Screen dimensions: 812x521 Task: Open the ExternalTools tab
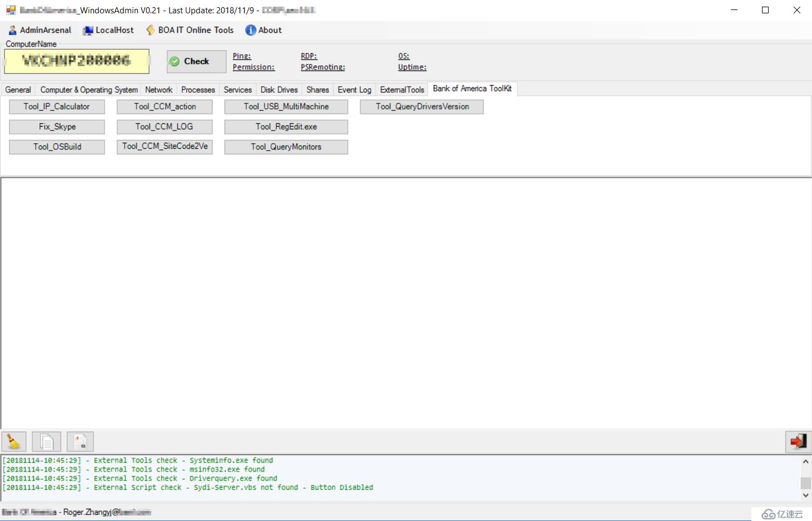pyautogui.click(x=402, y=89)
